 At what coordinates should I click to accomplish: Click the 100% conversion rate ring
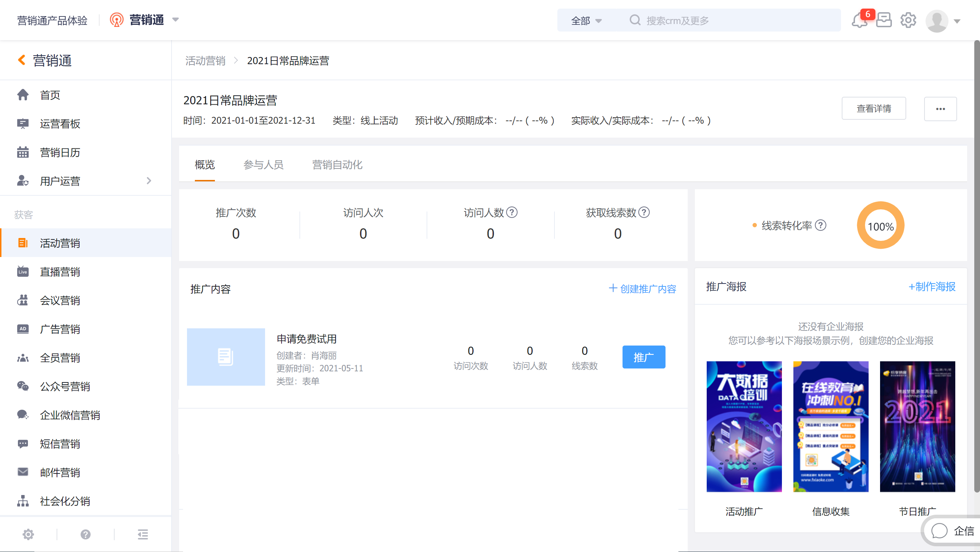(880, 226)
